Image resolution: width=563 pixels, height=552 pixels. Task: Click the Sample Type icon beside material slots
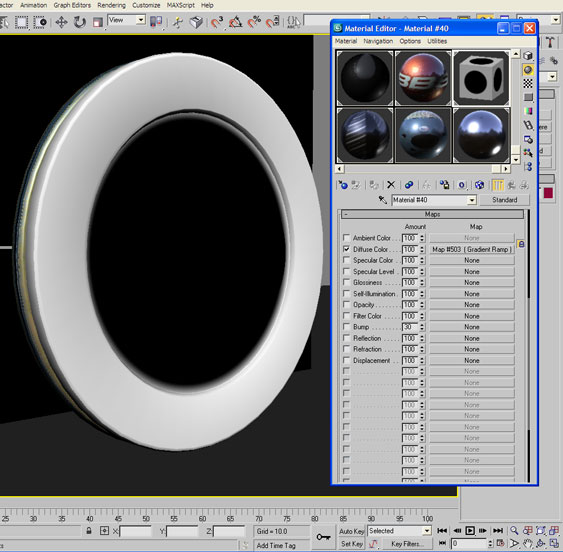click(527, 56)
